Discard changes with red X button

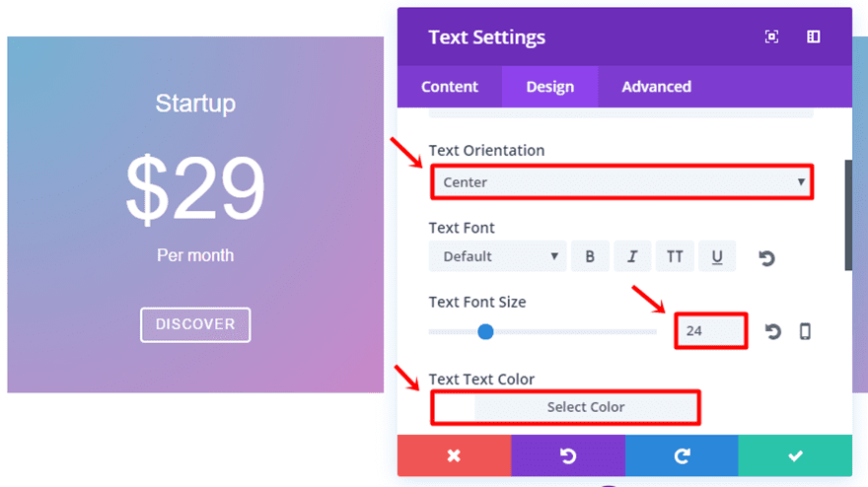coord(454,455)
